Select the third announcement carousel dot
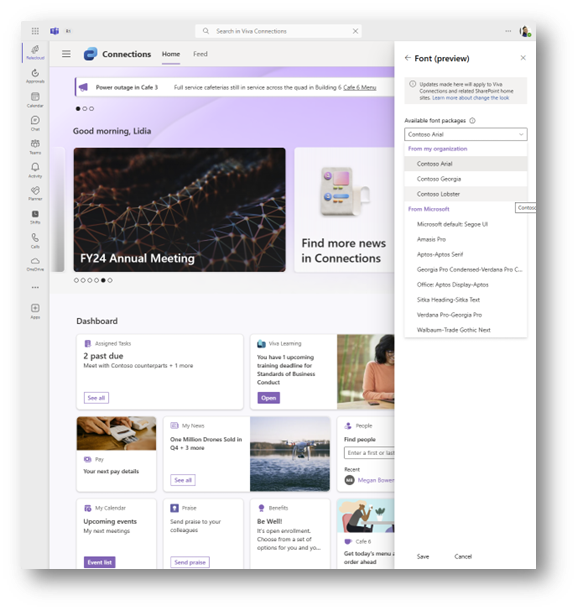This screenshot has width=578, height=611. 92,109
